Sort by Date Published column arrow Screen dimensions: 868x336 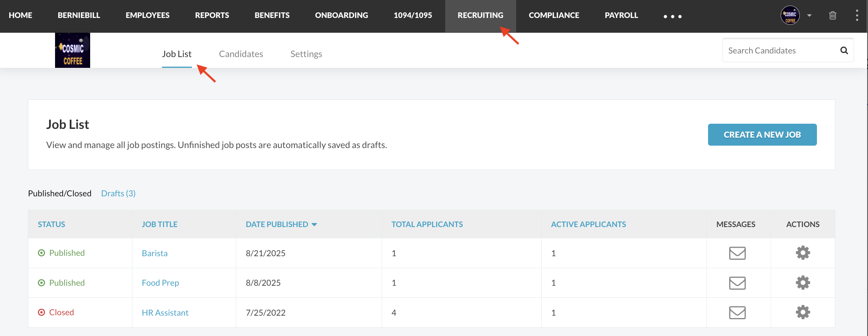click(x=314, y=225)
